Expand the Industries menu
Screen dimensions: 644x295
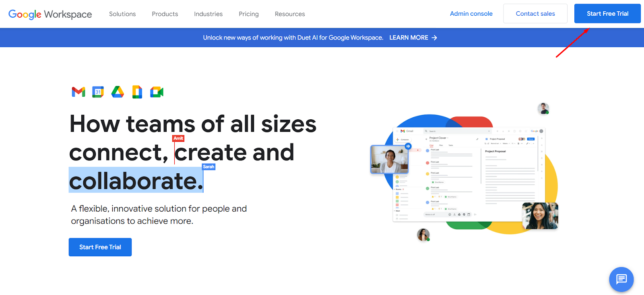click(208, 14)
